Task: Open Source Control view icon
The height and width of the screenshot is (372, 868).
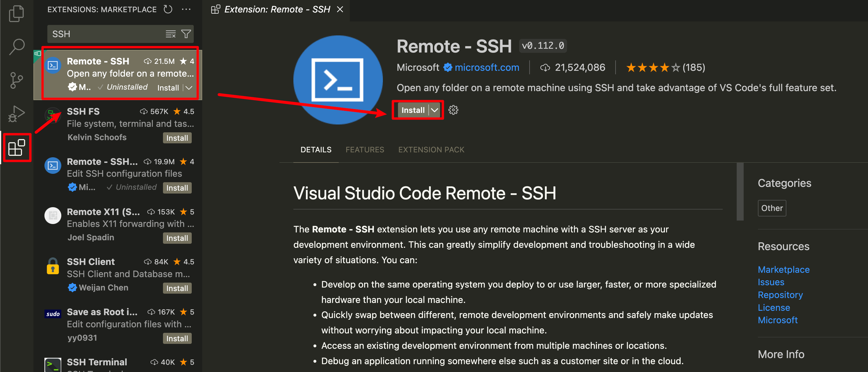Action: pos(16,80)
